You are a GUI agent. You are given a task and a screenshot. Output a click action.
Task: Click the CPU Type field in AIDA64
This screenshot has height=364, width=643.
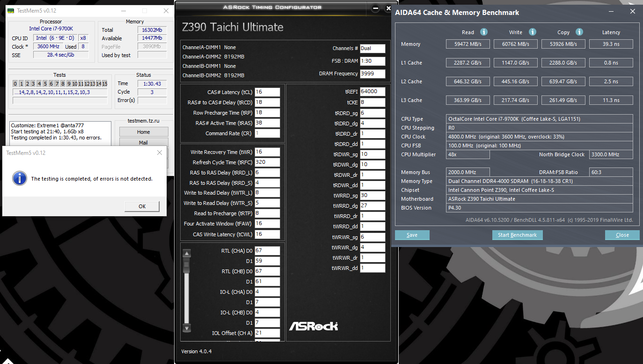(539, 119)
